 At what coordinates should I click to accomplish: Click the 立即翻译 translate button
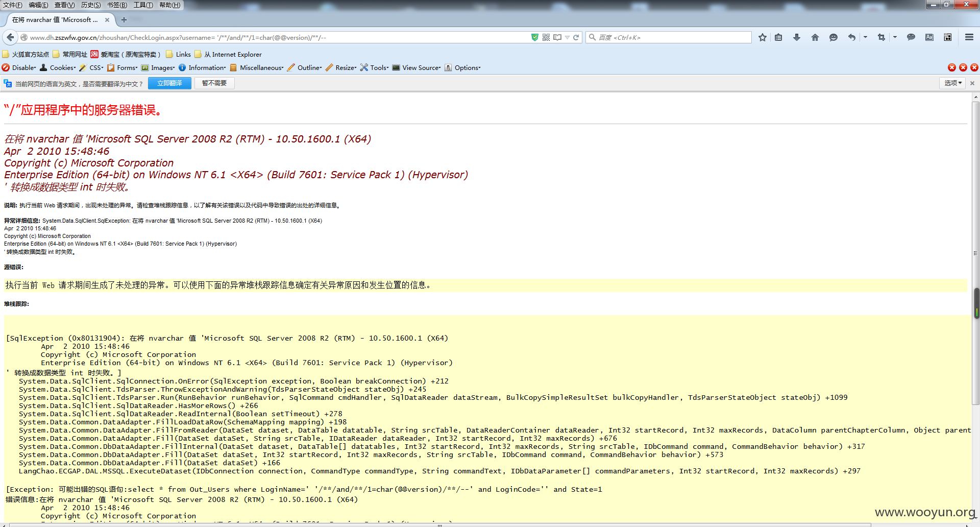[169, 83]
